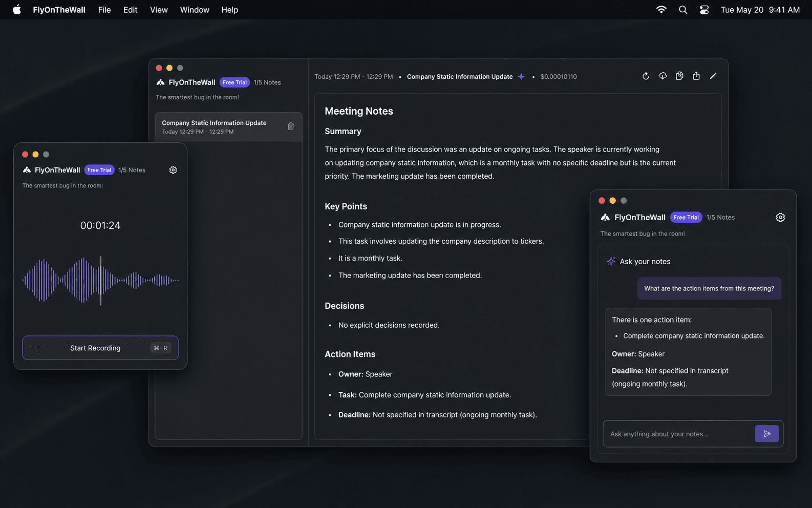Click the 1/5 Notes counter in the main window
Screen dimensions: 812x508
pyautogui.click(x=267, y=82)
